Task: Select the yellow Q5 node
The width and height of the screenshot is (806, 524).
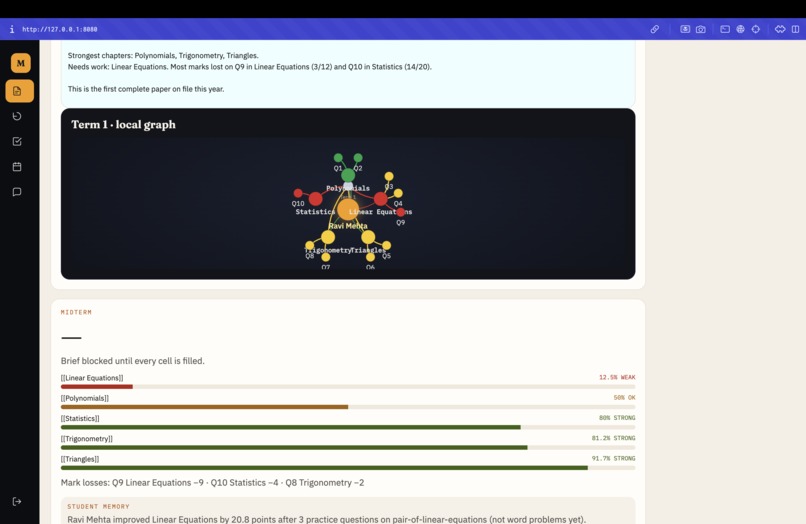Action: (x=387, y=245)
